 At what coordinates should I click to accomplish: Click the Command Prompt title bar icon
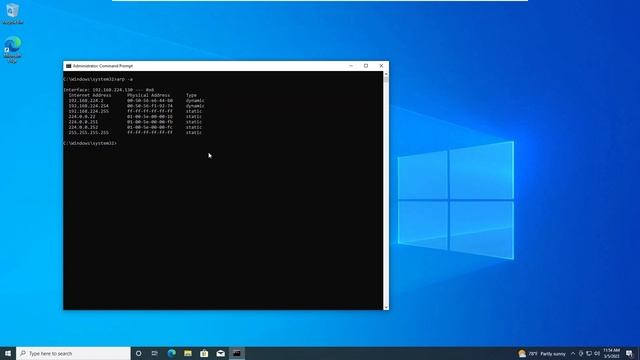tap(69, 66)
